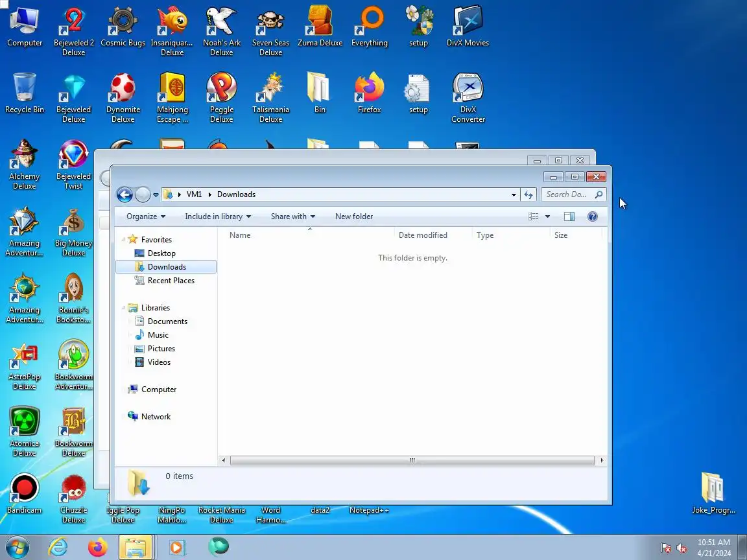Open Windows Media Player from the taskbar
This screenshot has height=560, width=747.
(176, 547)
